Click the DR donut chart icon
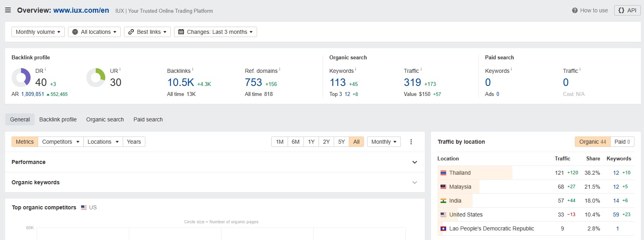Screen dimensions: 644x240 click(x=21, y=77)
